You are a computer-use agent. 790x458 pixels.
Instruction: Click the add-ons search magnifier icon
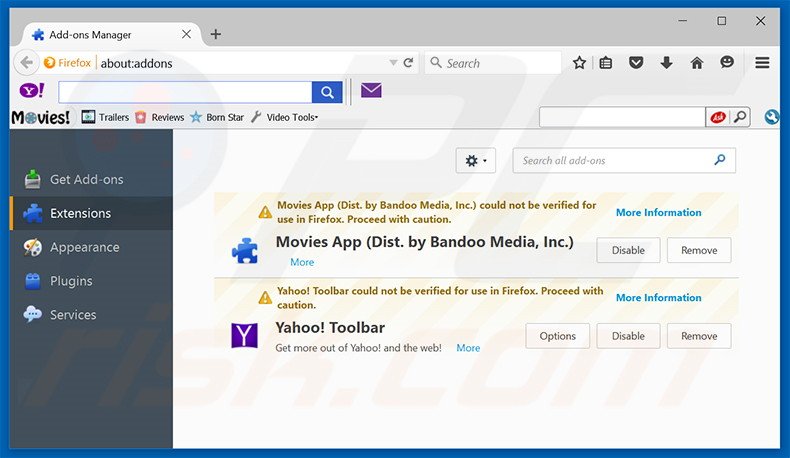(720, 160)
